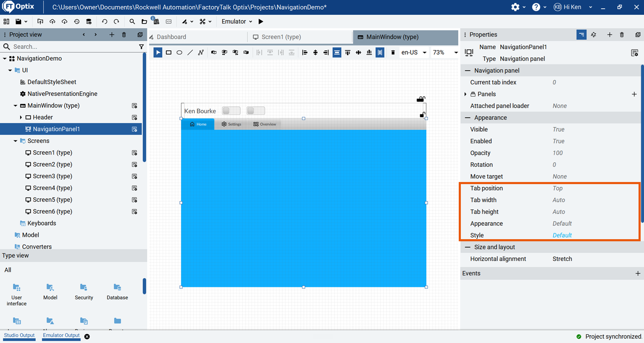Toggle the first switch beside Ken Bourke

[231, 111]
